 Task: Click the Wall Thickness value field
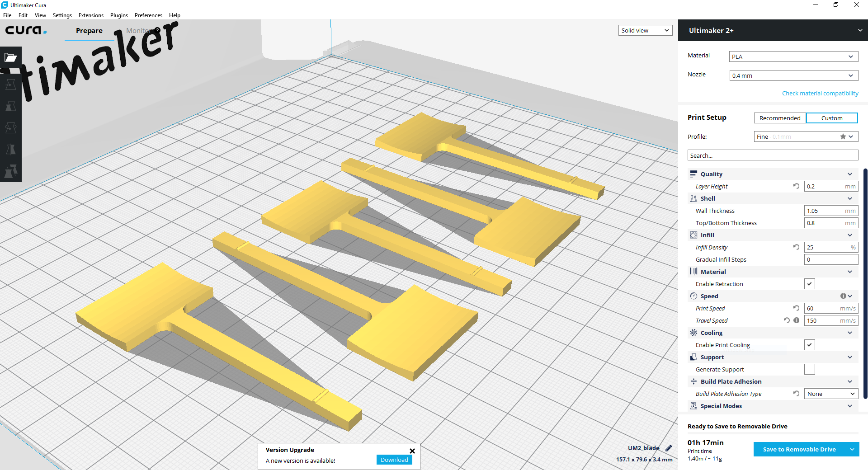tap(831, 211)
